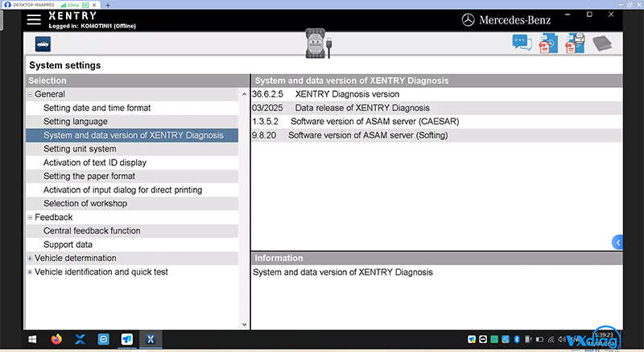The image size is (644, 352).
Task: Click the blue side panel arrow button
Action: click(x=617, y=242)
